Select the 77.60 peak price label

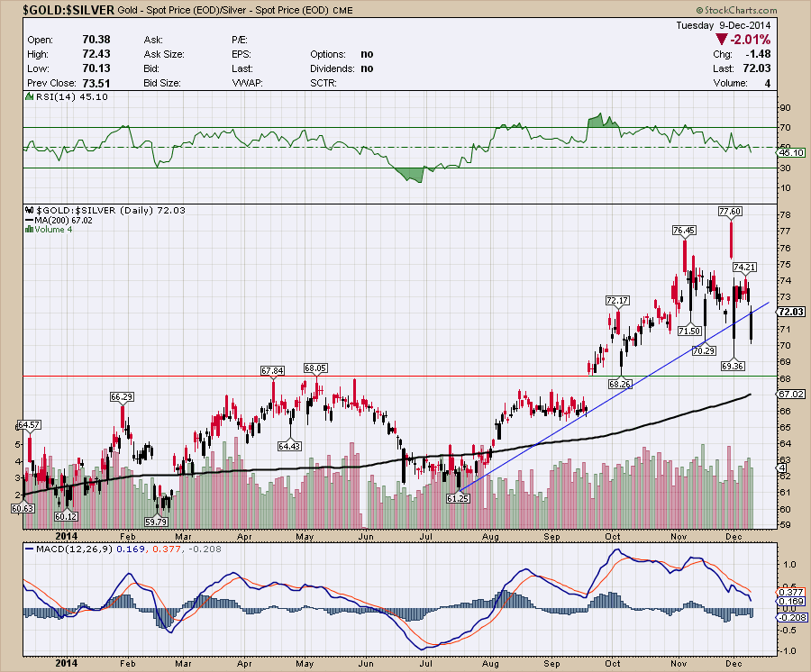pos(730,211)
